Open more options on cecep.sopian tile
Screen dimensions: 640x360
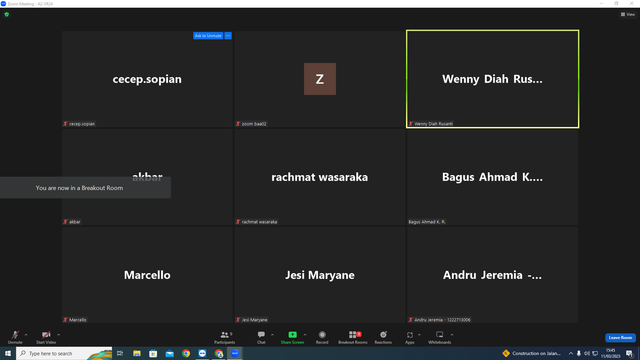click(x=228, y=36)
